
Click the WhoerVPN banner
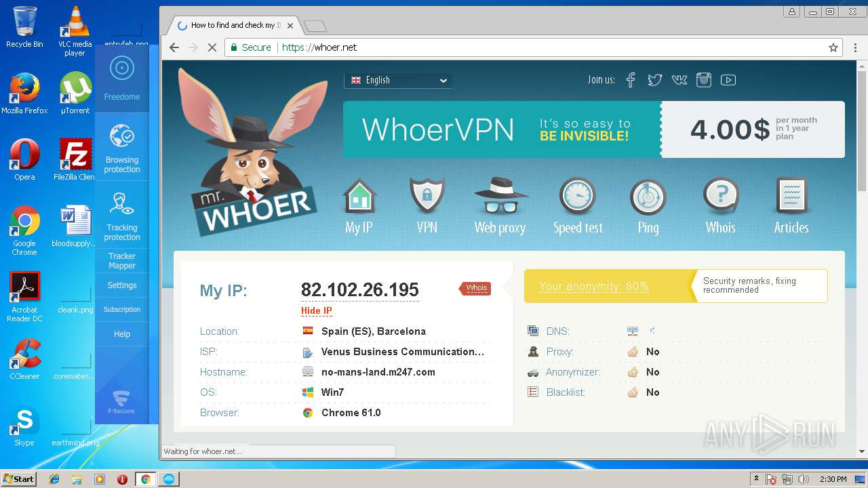coord(502,129)
